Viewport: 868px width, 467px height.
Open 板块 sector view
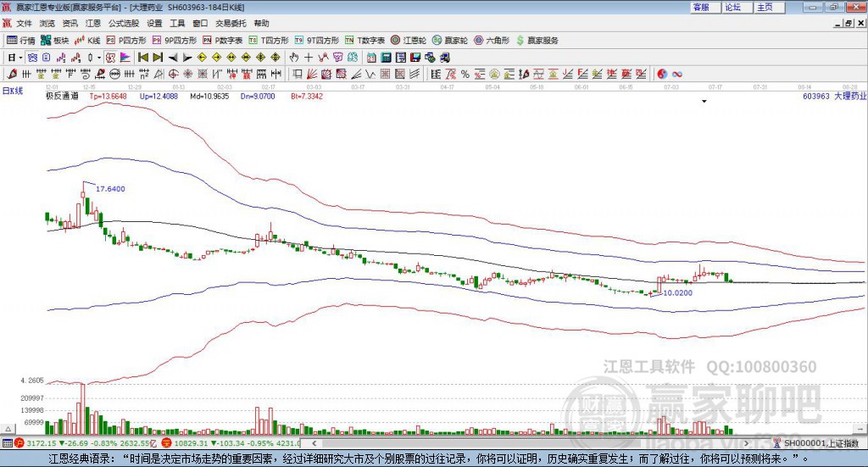[55, 41]
